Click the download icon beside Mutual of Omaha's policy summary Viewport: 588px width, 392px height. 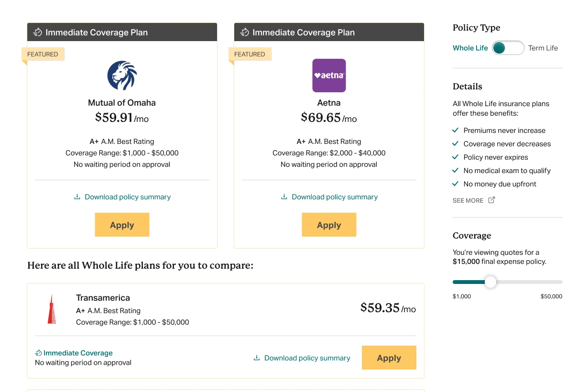tap(77, 196)
